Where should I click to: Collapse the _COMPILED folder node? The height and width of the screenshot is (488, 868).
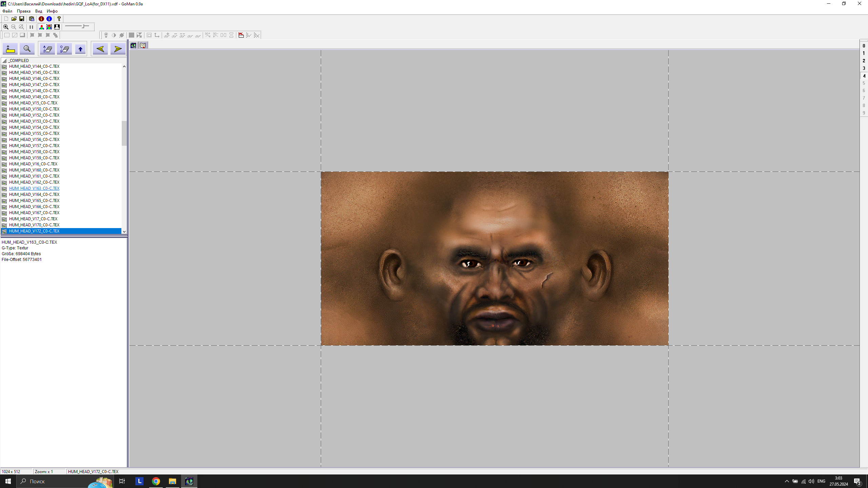click(4, 61)
